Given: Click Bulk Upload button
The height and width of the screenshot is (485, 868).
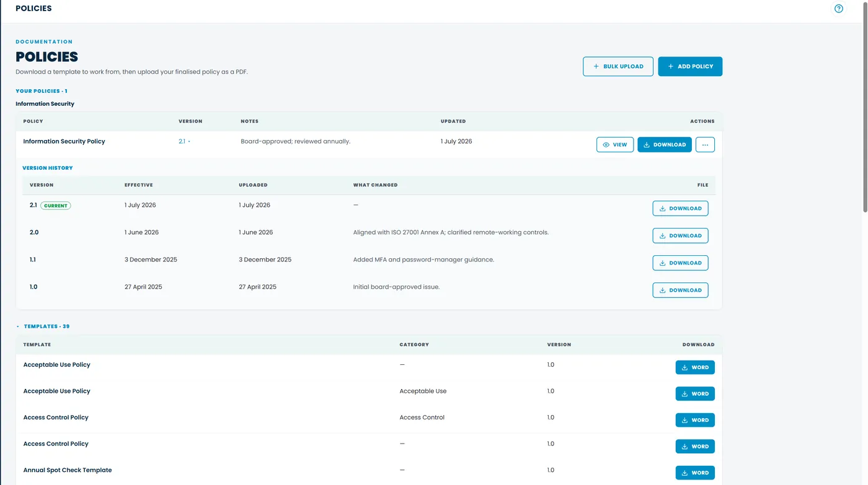Looking at the screenshot, I should click(618, 66).
